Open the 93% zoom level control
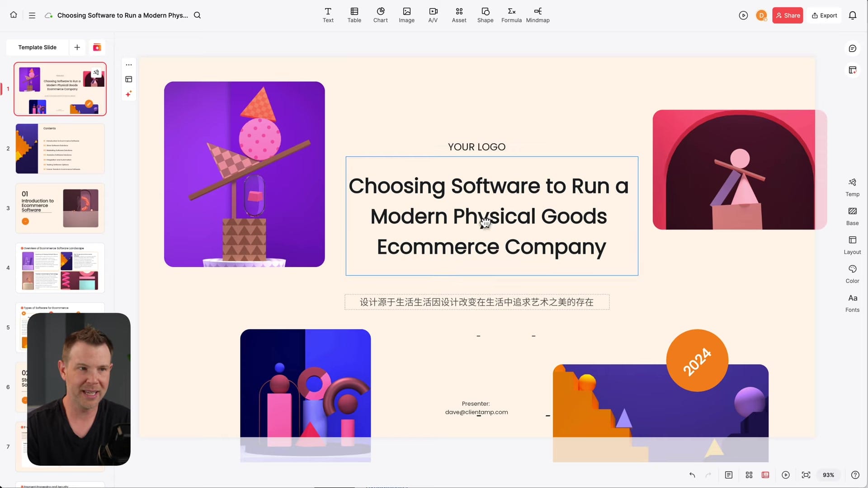 (x=828, y=475)
